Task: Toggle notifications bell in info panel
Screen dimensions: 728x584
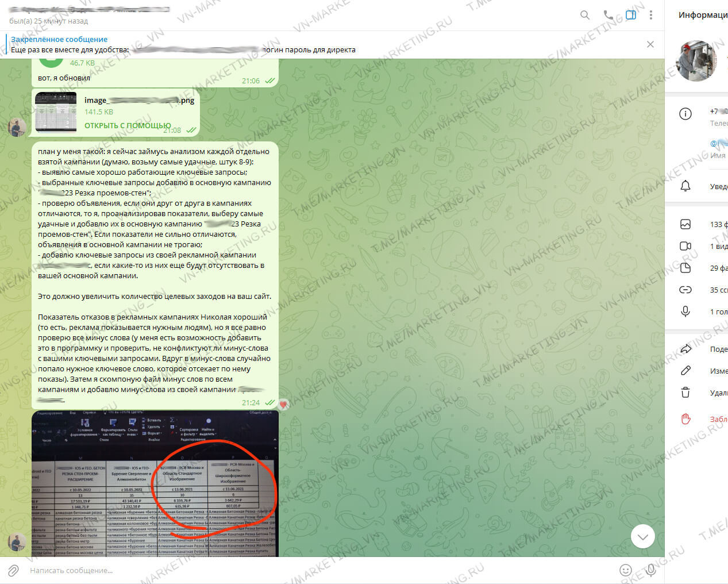Action: (x=685, y=186)
